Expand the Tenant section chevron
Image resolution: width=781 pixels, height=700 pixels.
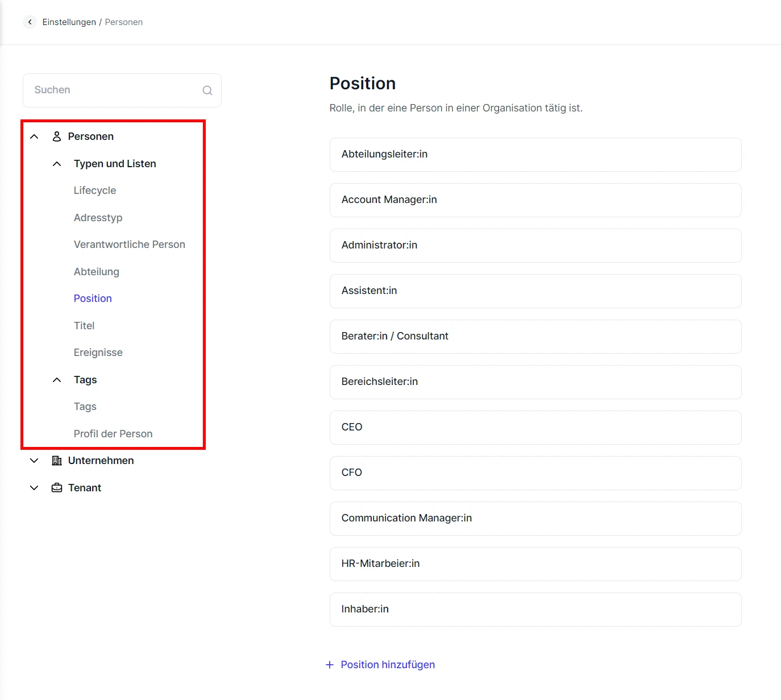[34, 488]
